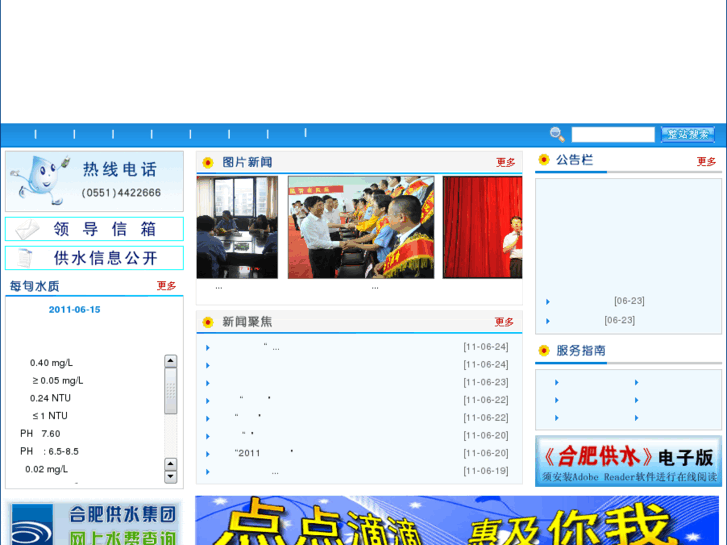Open the handshake ceremony news photo
Screen dimensions: 727x545
361,227
